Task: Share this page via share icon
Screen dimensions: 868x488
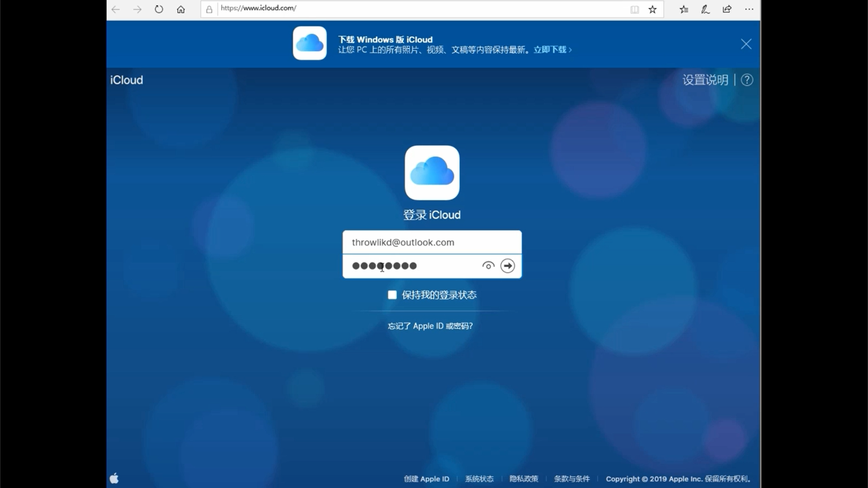Action: pyautogui.click(x=727, y=9)
